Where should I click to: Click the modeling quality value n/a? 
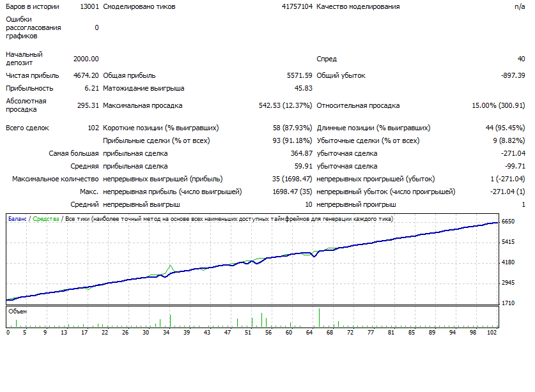[520, 6]
